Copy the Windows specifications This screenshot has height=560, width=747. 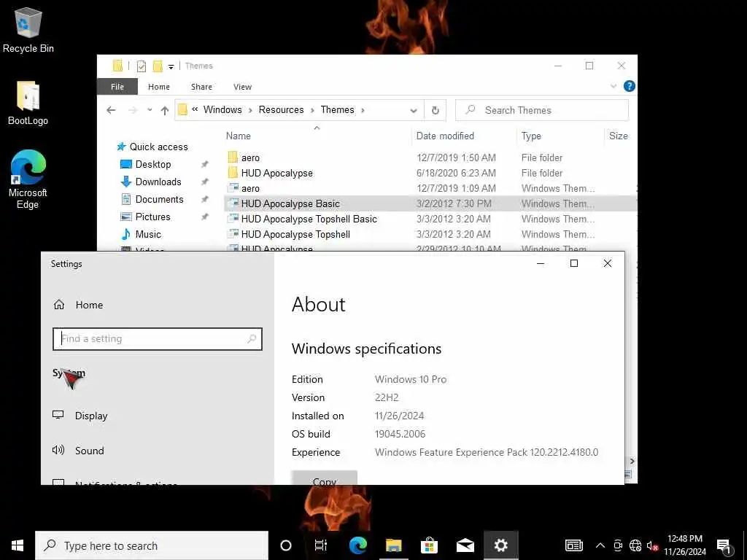(325, 478)
